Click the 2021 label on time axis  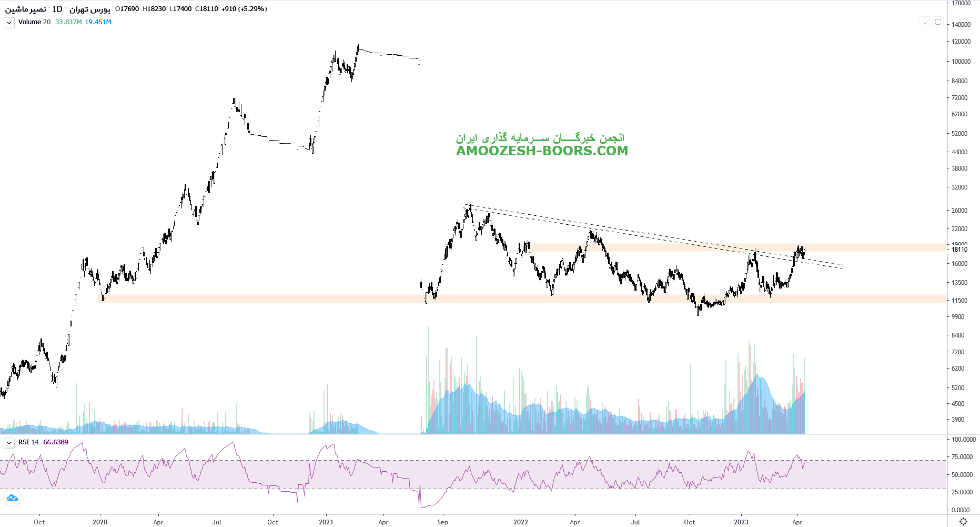point(326,522)
